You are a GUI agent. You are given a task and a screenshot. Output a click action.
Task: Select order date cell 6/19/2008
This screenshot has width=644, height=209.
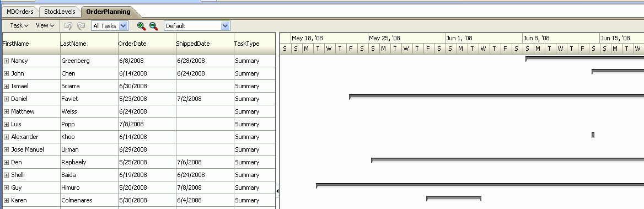click(x=147, y=175)
